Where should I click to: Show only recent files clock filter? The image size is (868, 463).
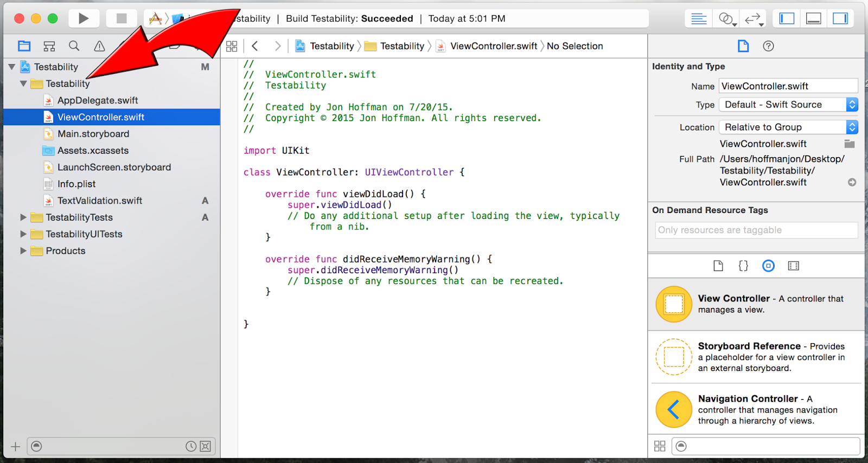point(191,446)
